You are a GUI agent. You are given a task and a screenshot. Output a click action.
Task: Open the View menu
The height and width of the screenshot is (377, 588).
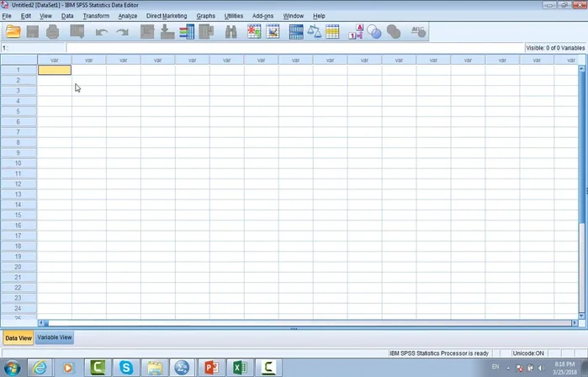[45, 16]
